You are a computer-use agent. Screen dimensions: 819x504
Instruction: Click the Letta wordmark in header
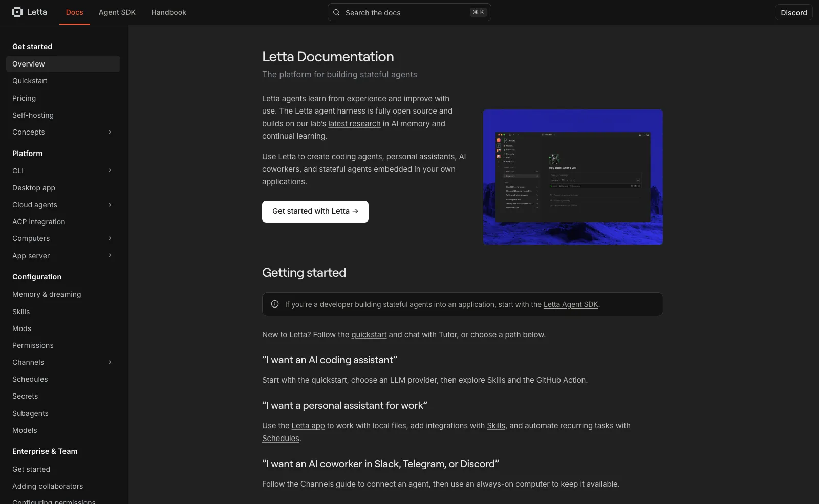(x=37, y=12)
